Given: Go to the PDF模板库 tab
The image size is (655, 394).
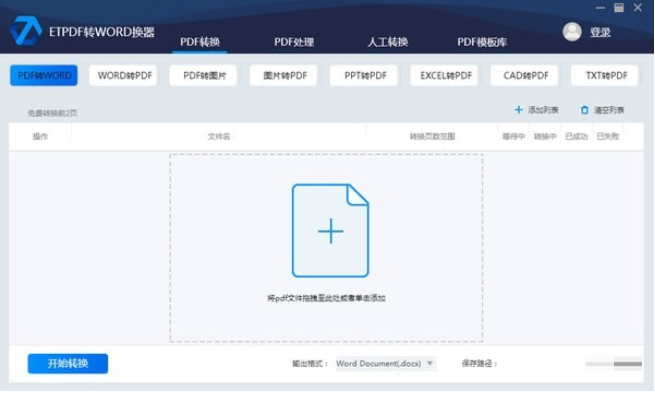Looking at the screenshot, I should pyautogui.click(x=482, y=42).
